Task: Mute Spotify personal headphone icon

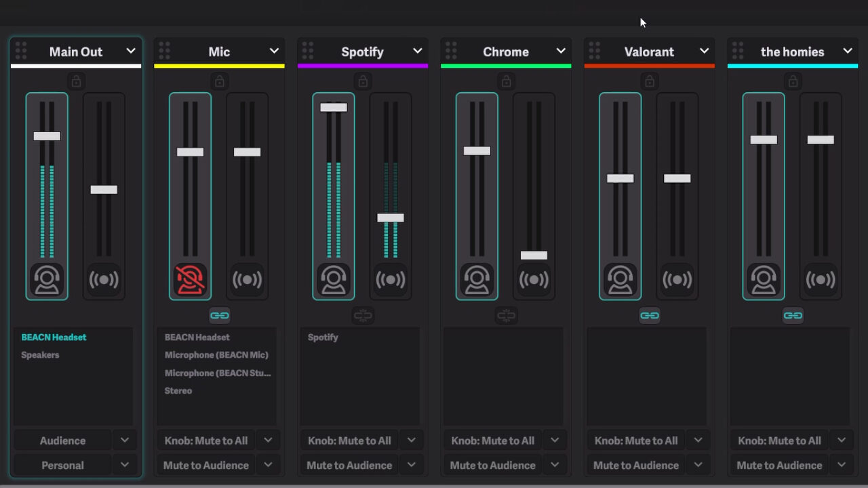Action: point(334,279)
